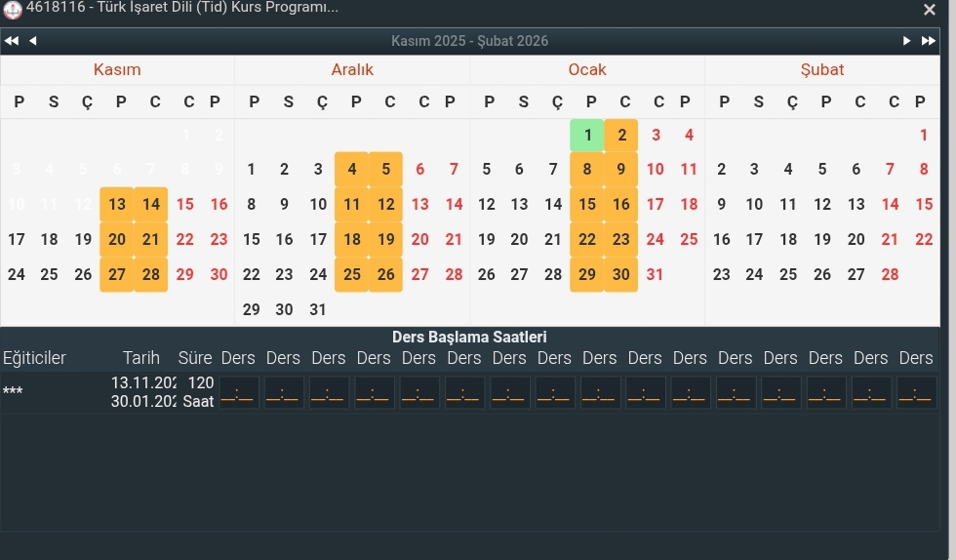The image size is (956, 560).
Task: Pick February 16 in Şubat
Action: (x=721, y=239)
